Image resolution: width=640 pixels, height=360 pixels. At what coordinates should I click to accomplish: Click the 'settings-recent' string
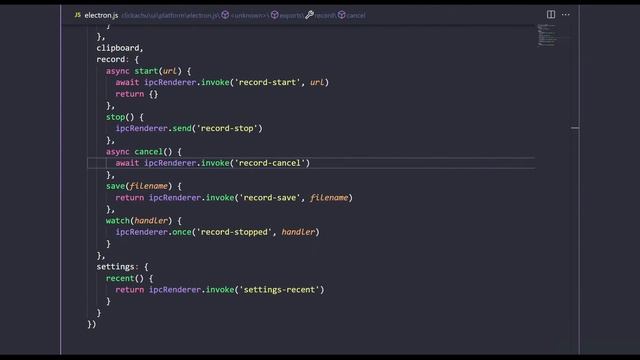click(279, 290)
